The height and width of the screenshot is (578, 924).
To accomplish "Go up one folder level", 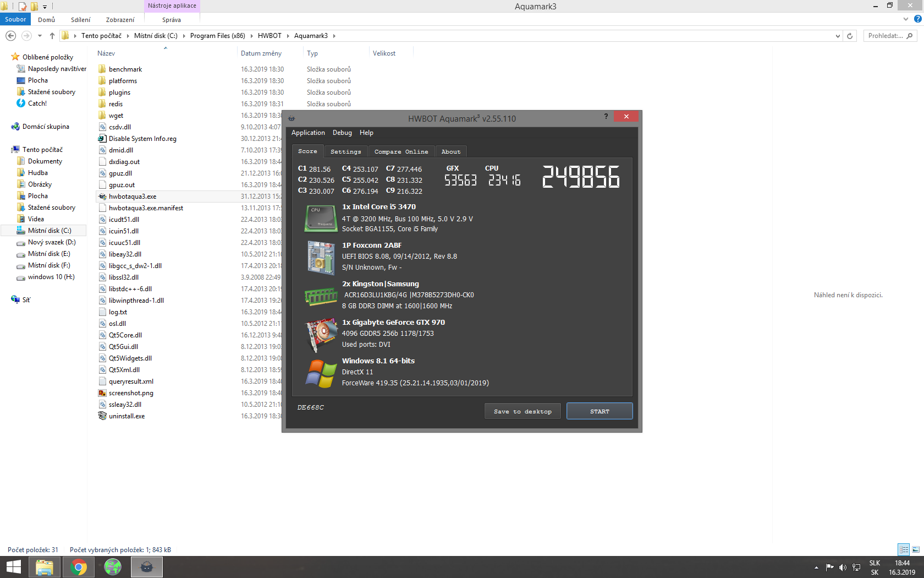I will point(52,36).
